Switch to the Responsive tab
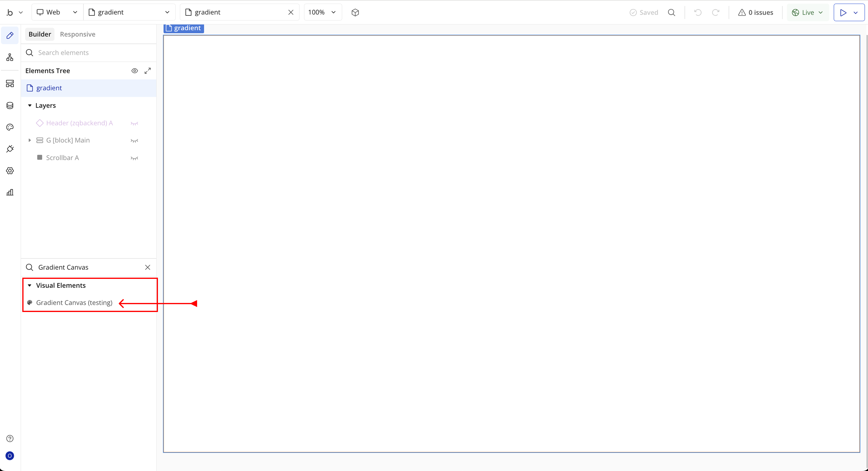The image size is (868, 471). [77, 34]
